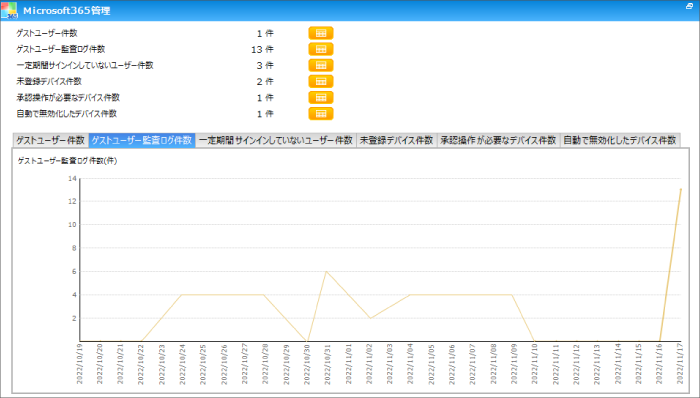Viewport: 700px width, 398px height.
Task: Click the 14 y-axis value label
Action: pos(72,178)
